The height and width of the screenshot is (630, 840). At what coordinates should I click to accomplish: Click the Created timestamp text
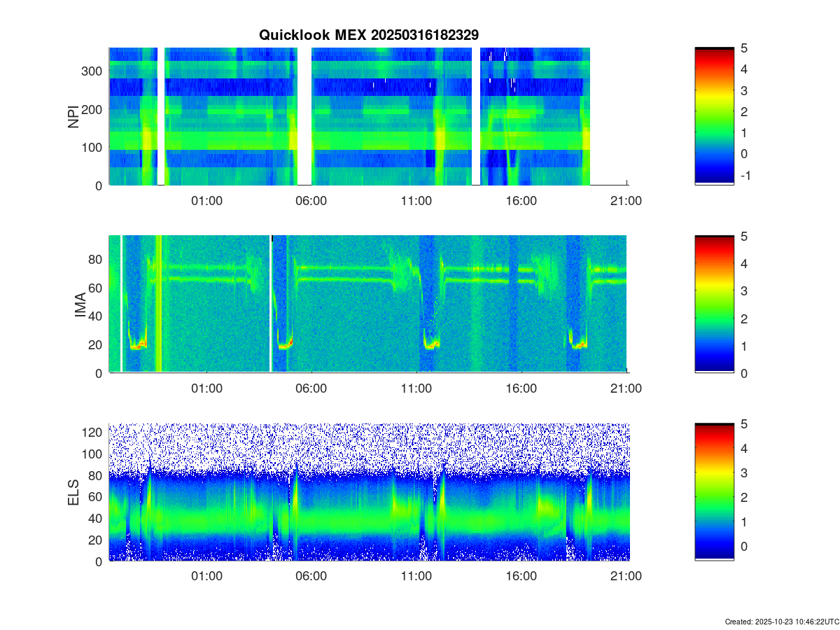pyautogui.click(x=781, y=622)
